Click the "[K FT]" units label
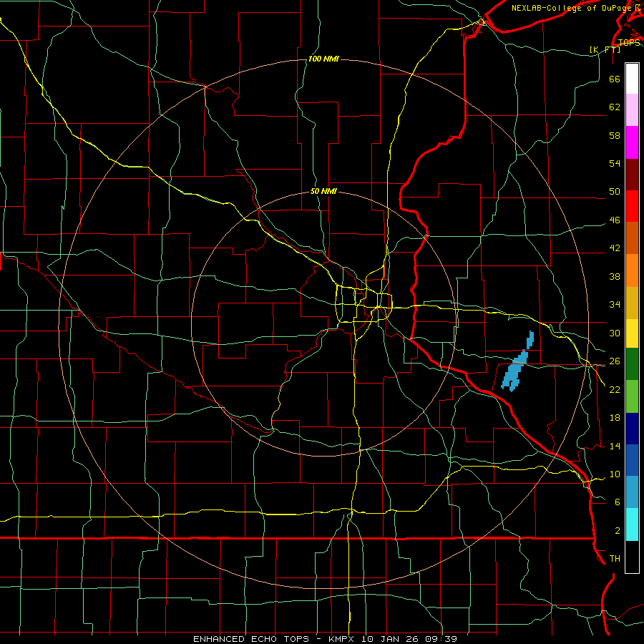The height and width of the screenshot is (644, 644). click(x=605, y=49)
